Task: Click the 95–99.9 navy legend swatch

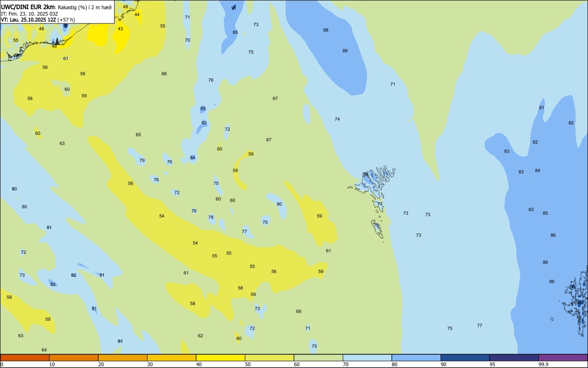Action: 514,357
